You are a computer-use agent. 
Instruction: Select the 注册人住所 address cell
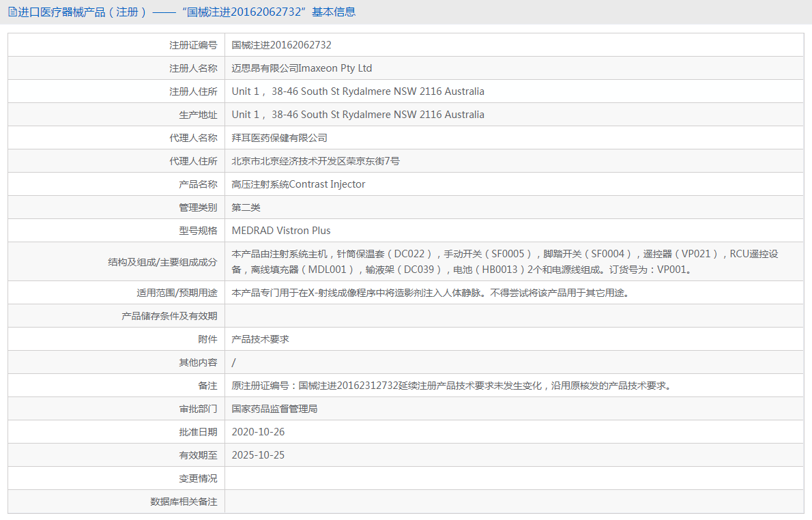tap(358, 91)
